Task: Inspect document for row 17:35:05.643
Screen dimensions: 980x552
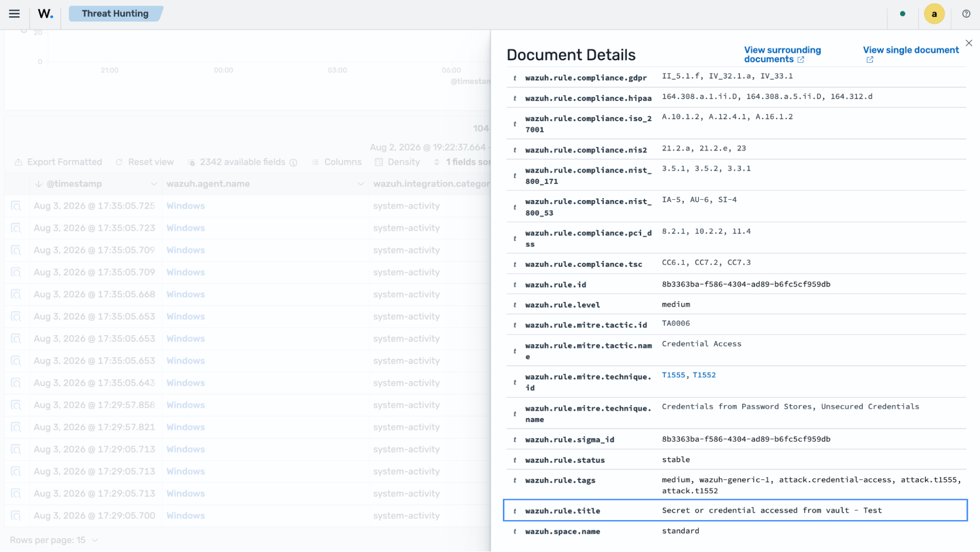Action: coord(16,383)
